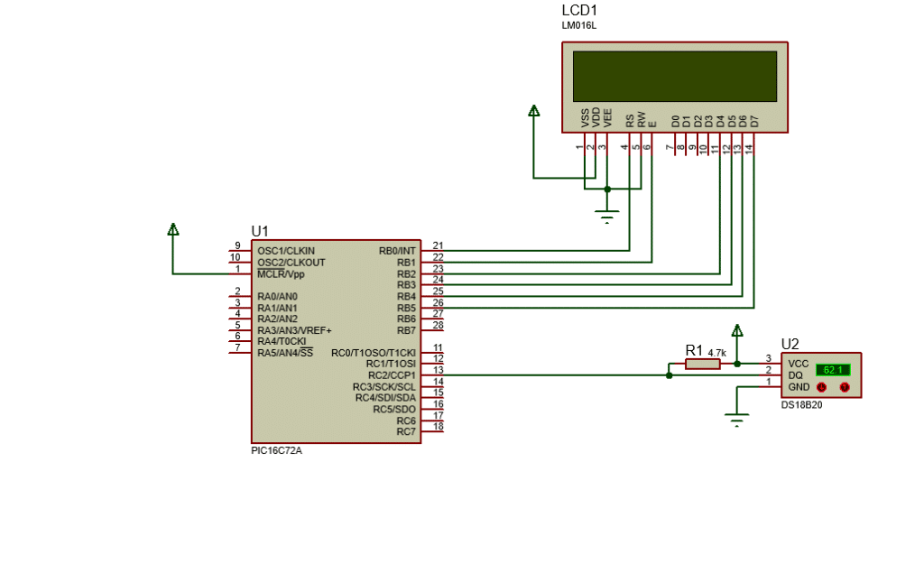Screen dimensions: 924x573
Task: Click the RC0/T1OSO/T1CKI pin label
Action: 373,353
